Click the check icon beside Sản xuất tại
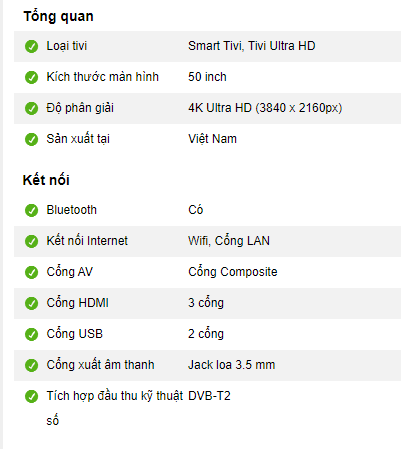 [31, 139]
